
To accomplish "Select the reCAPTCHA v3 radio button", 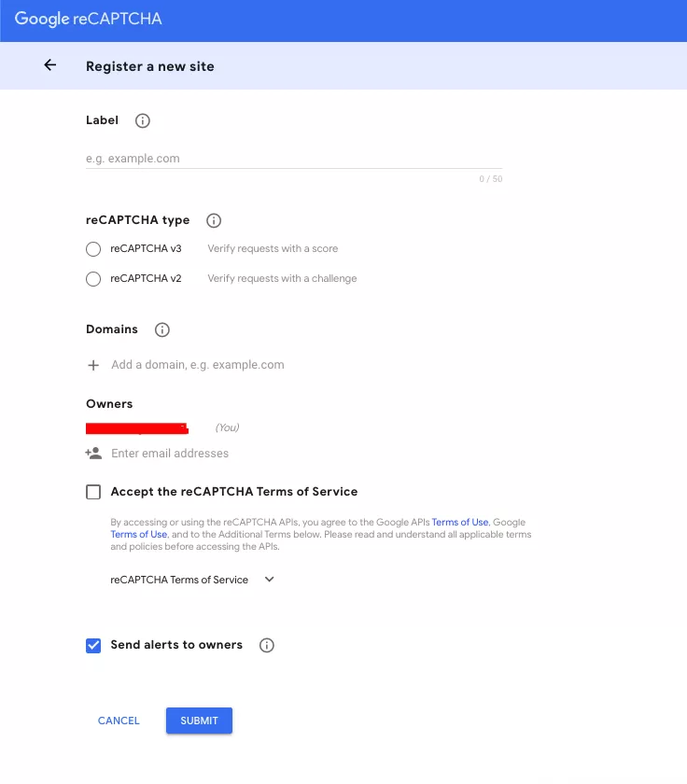I will tap(93, 249).
